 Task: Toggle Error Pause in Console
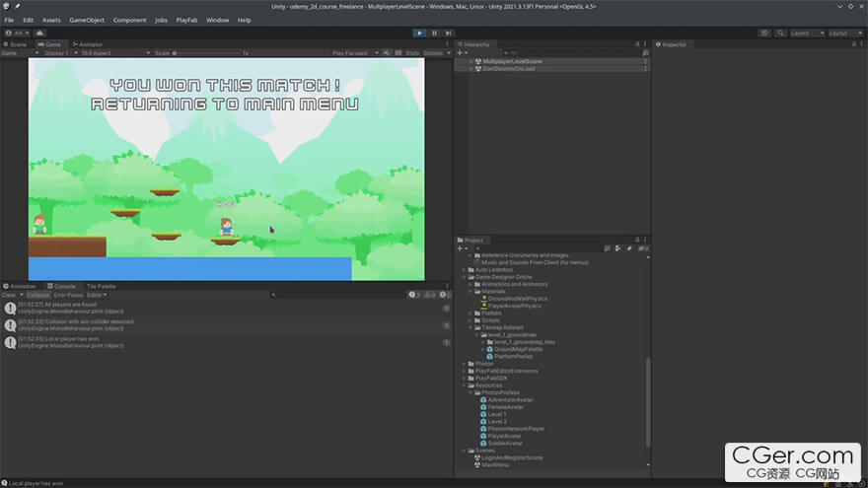click(x=68, y=296)
